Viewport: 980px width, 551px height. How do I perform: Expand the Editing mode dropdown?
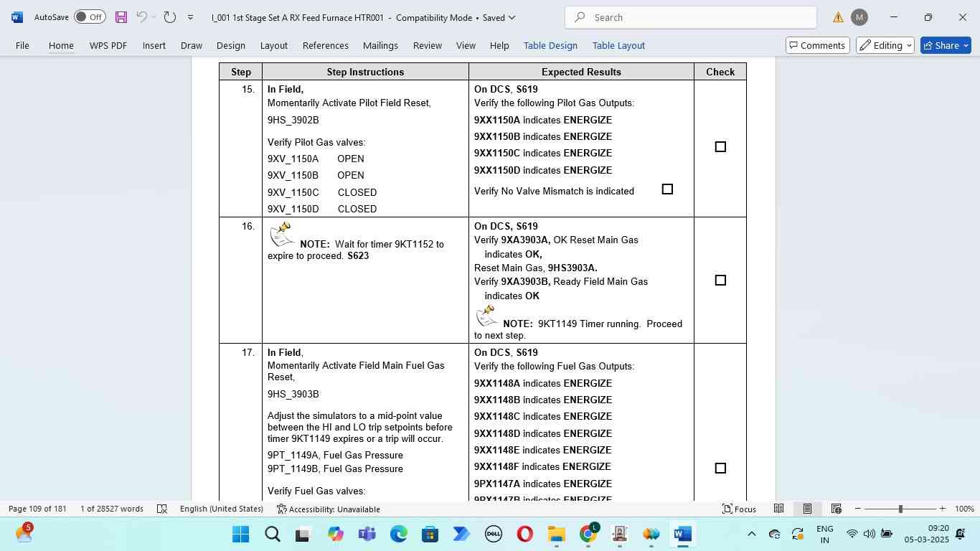click(x=885, y=45)
